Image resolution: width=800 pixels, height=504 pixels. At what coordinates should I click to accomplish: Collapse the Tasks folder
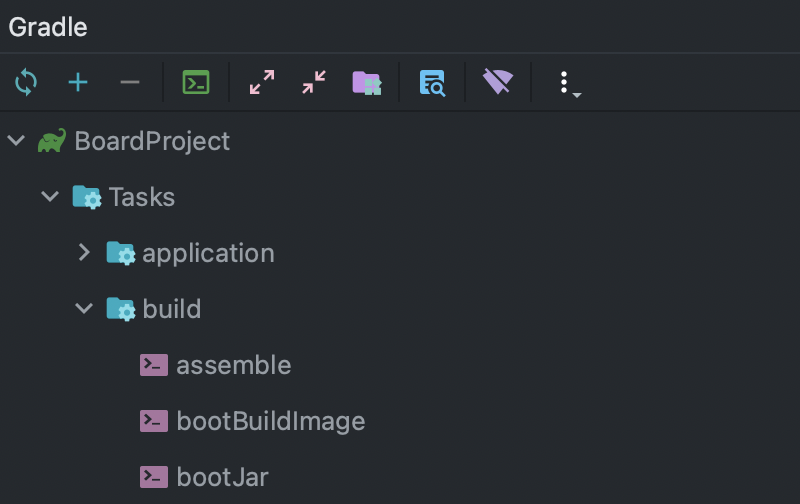click(50, 196)
